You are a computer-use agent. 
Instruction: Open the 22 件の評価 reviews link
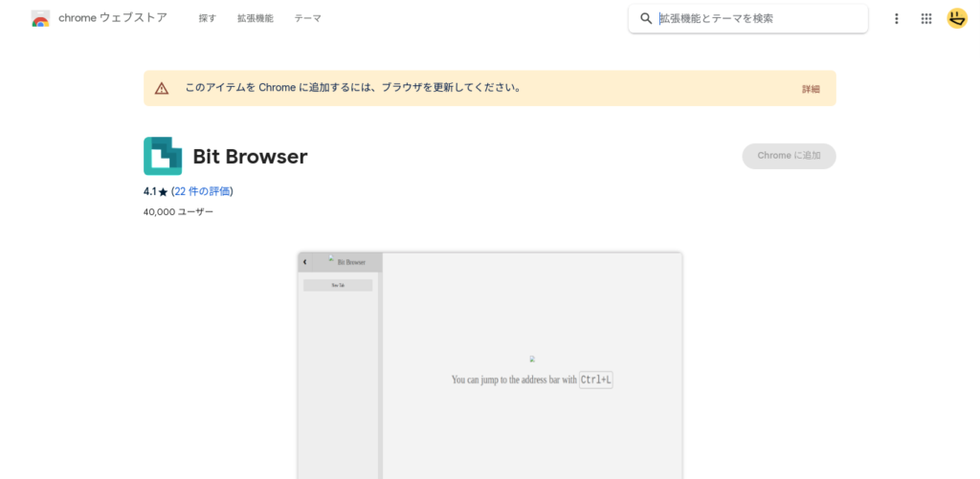pos(202,191)
